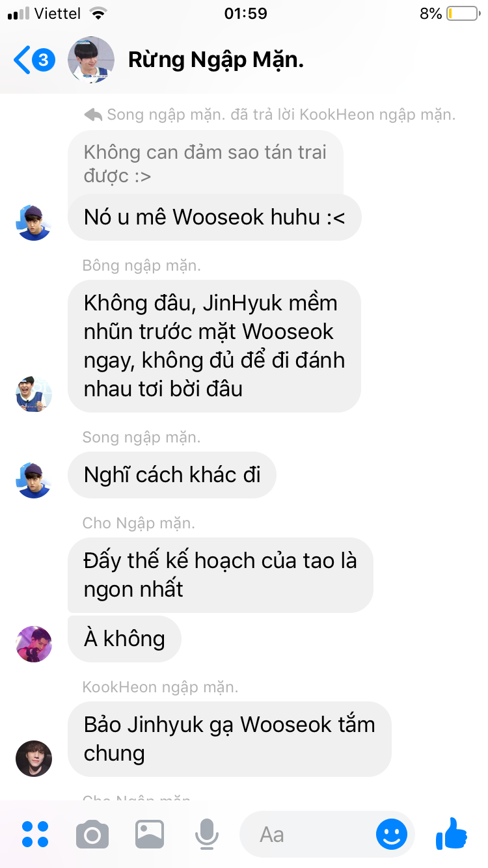Tap Cho Ngập mặn's purple avatar

pyautogui.click(x=34, y=644)
